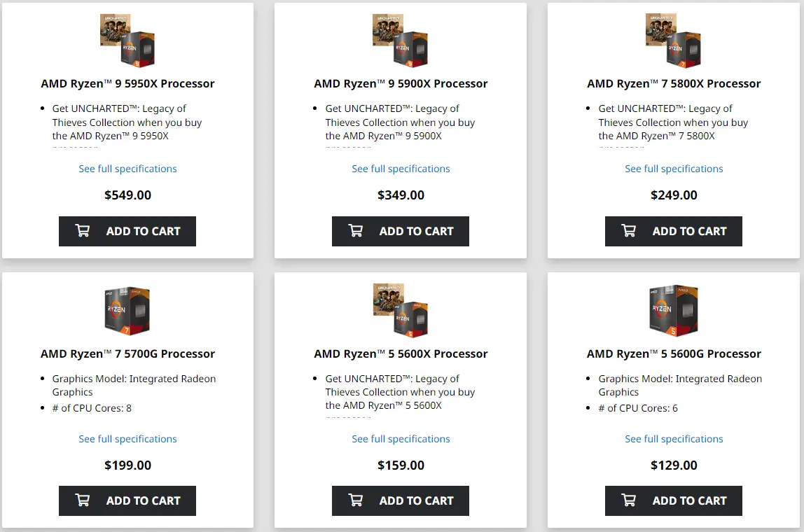Open Ryzen 9 5950X product image

(127, 41)
